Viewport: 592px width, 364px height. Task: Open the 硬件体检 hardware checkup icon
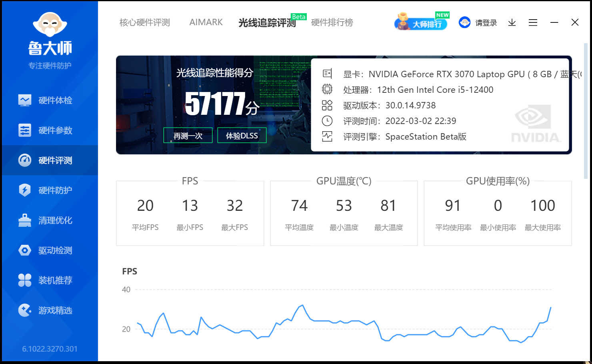[x=25, y=100]
